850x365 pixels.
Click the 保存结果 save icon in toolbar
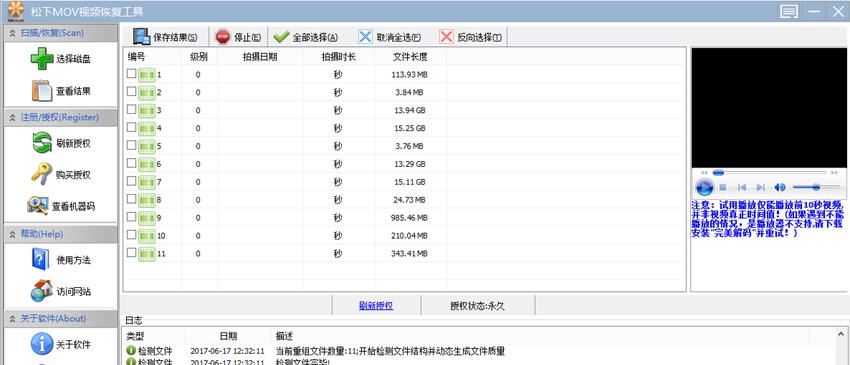tap(142, 37)
